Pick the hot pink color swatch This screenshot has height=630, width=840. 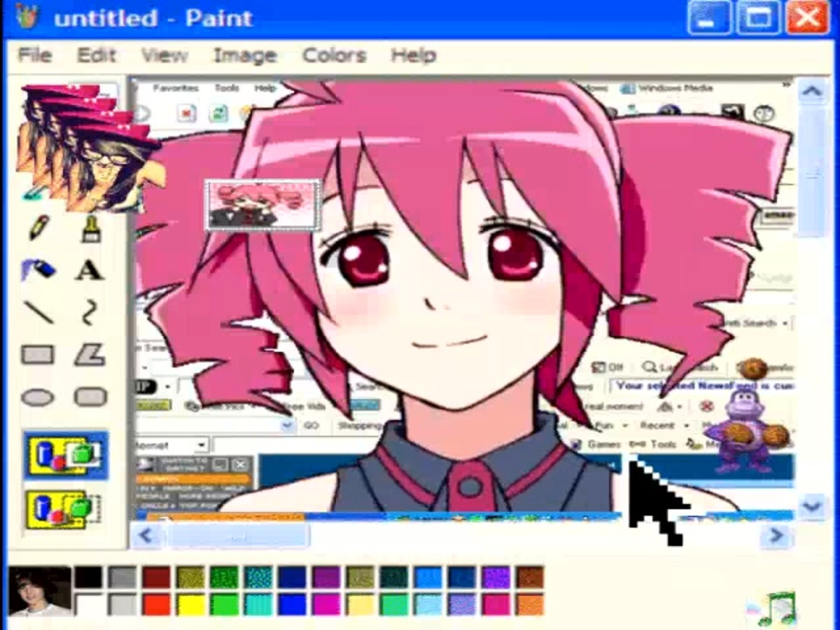click(x=496, y=605)
